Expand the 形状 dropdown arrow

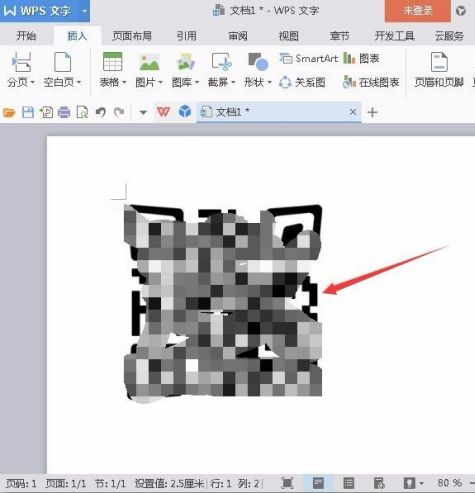click(x=270, y=82)
